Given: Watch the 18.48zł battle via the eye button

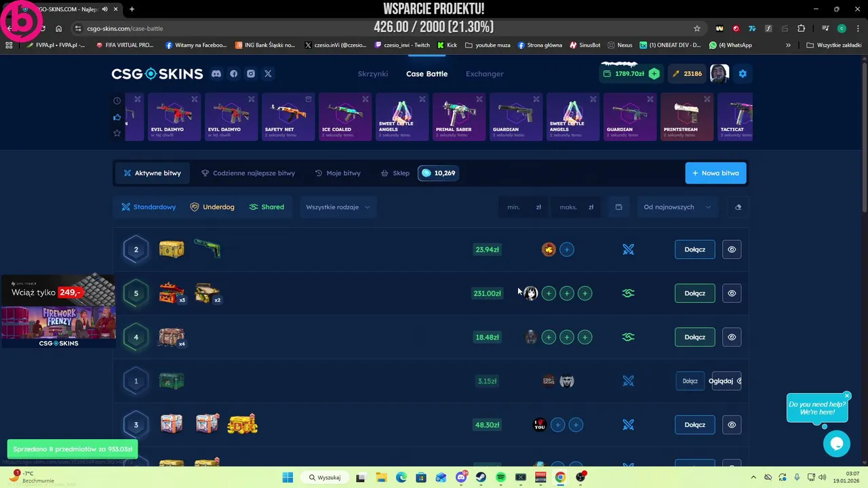Looking at the screenshot, I should click(x=732, y=337).
